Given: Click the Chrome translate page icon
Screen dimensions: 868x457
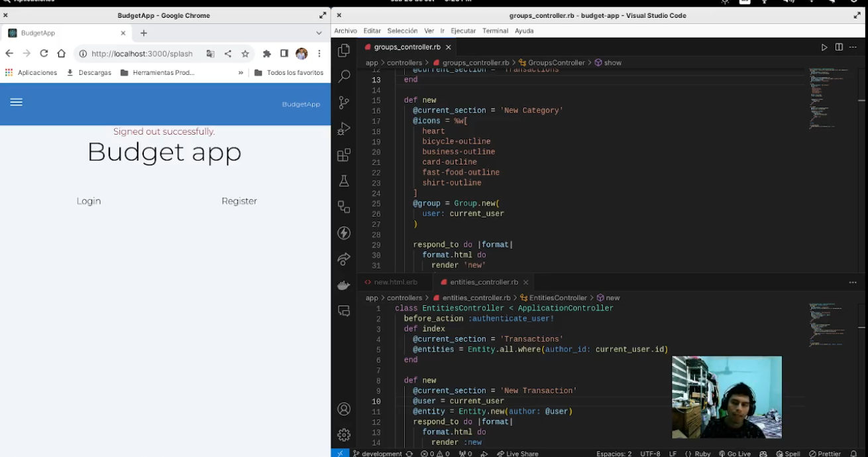Looking at the screenshot, I should coord(211,54).
